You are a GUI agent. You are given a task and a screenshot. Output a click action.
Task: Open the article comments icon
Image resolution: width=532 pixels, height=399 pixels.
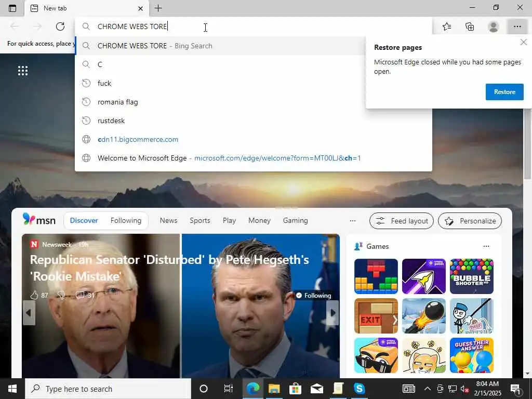pyautogui.click(x=79, y=295)
